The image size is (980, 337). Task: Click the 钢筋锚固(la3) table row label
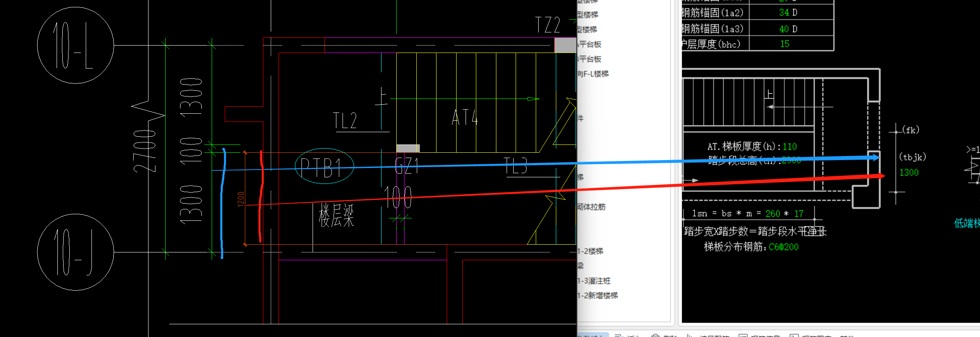[x=713, y=29]
